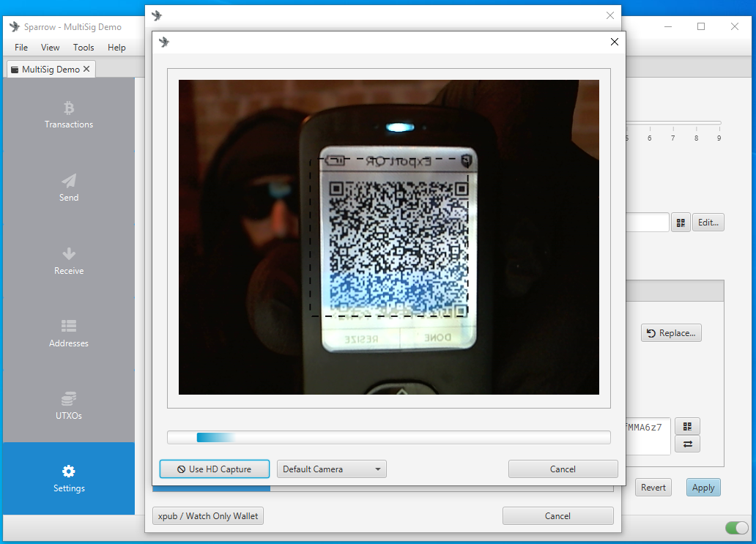Viewport: 756px width, 544px height.
Task: Click the Sparrow logo in the main window title bar
Action: (15, 26)
